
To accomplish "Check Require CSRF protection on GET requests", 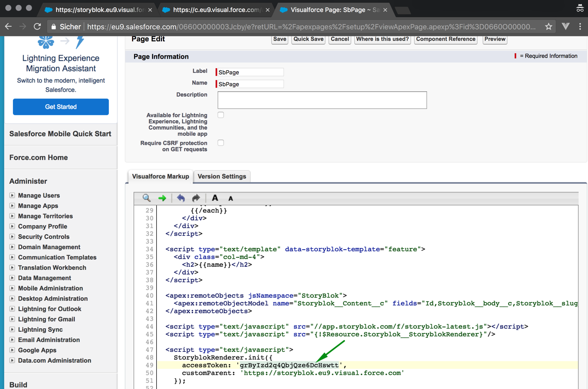I will tap(220, 142).
